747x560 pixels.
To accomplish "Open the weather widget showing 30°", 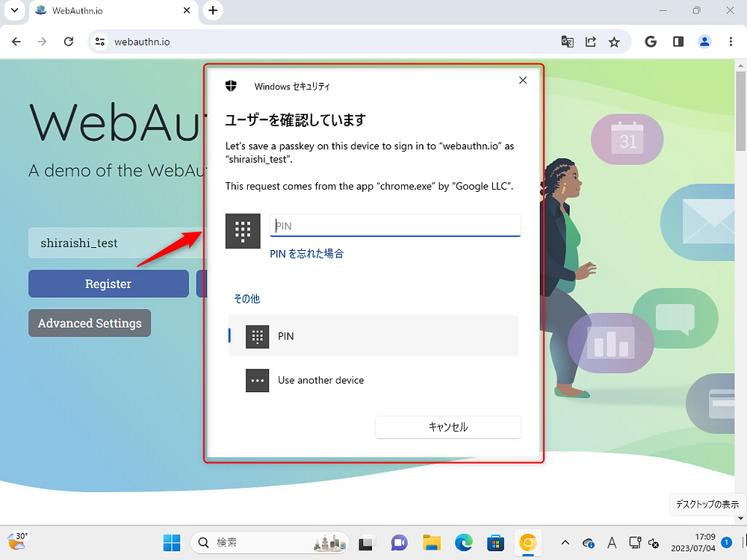I will pos(18,541).
